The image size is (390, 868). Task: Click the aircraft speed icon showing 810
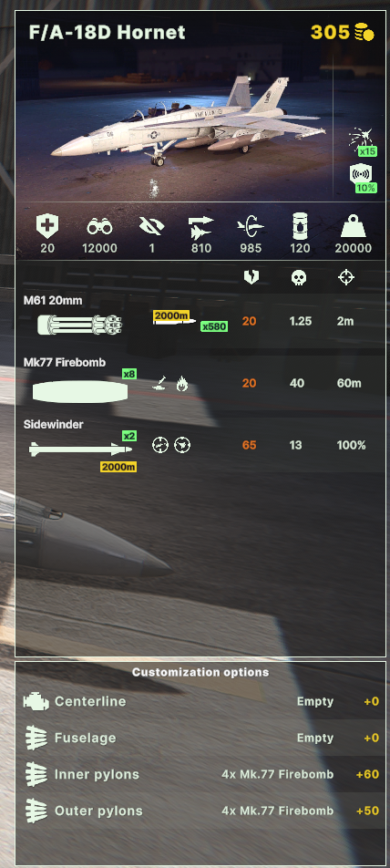[200, 226]
